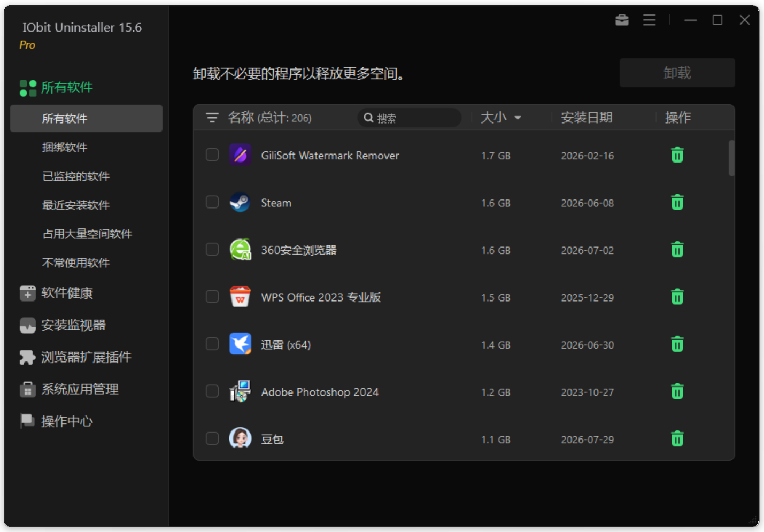This screenshot has height=532, width=764.
Task: Select the Adobe Photoshop 2024 checkbox
Action: tap(212, 391)
